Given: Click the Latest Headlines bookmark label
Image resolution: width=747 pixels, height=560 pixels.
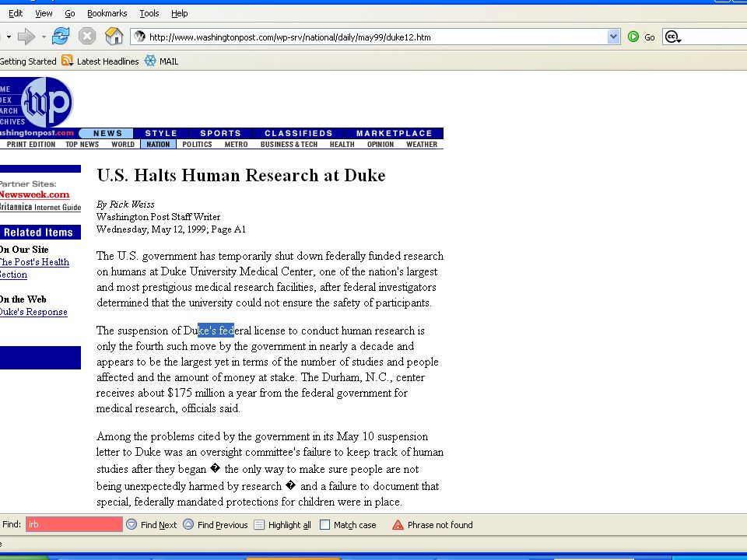Looking at the screenshot, I should pyautogui.click(x=107, y=61).
